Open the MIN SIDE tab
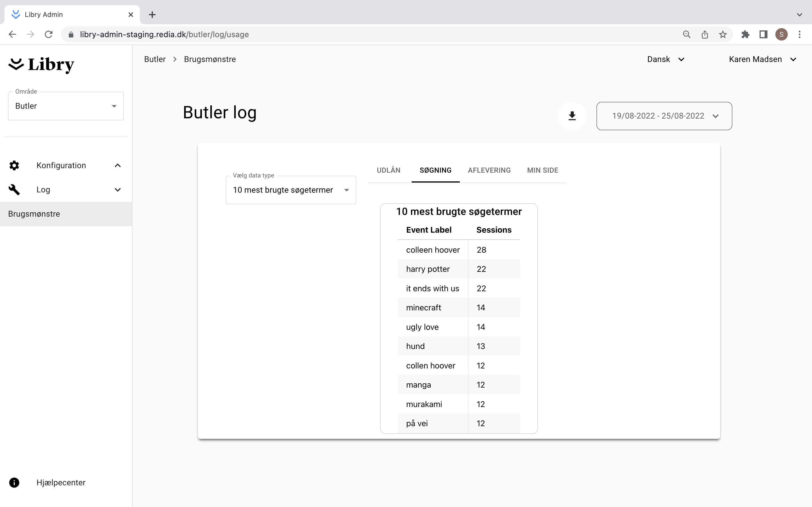This screenshot has height=507, width=812. pos(542,170)
